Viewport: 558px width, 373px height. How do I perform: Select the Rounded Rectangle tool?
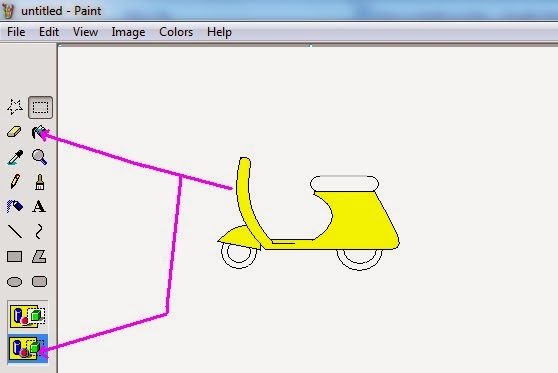39,282
